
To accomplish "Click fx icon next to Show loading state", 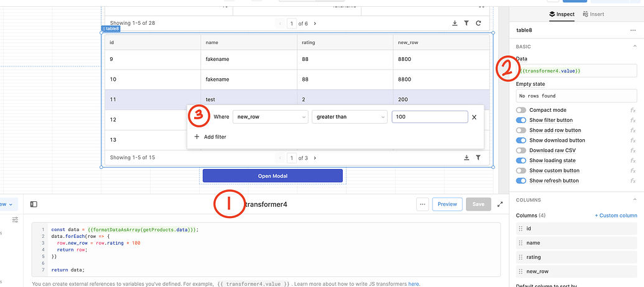I will tap(633, 161).
